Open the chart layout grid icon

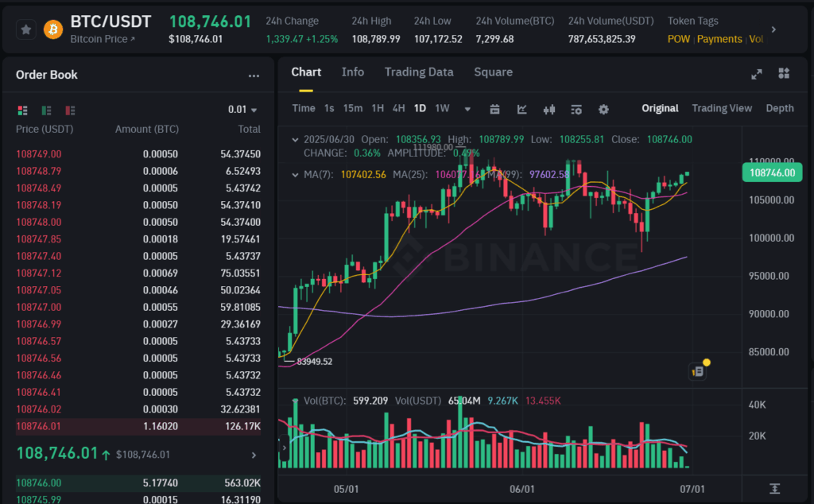[784, 73]
